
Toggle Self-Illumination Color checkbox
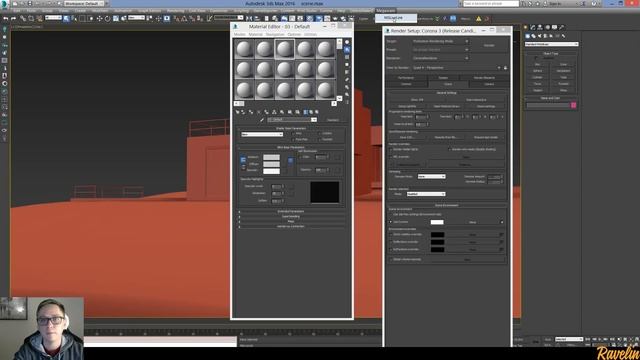(x=301, y=157)
